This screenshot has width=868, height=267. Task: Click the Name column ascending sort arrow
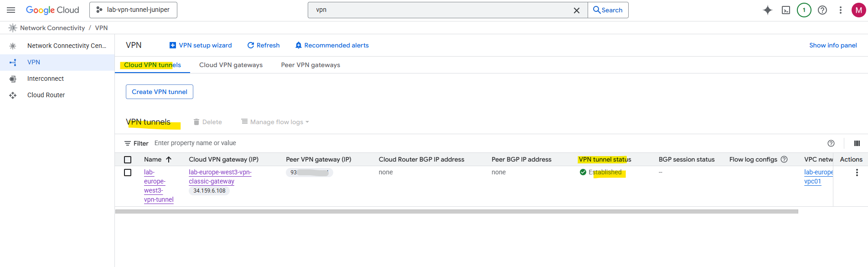pos(169,159)
